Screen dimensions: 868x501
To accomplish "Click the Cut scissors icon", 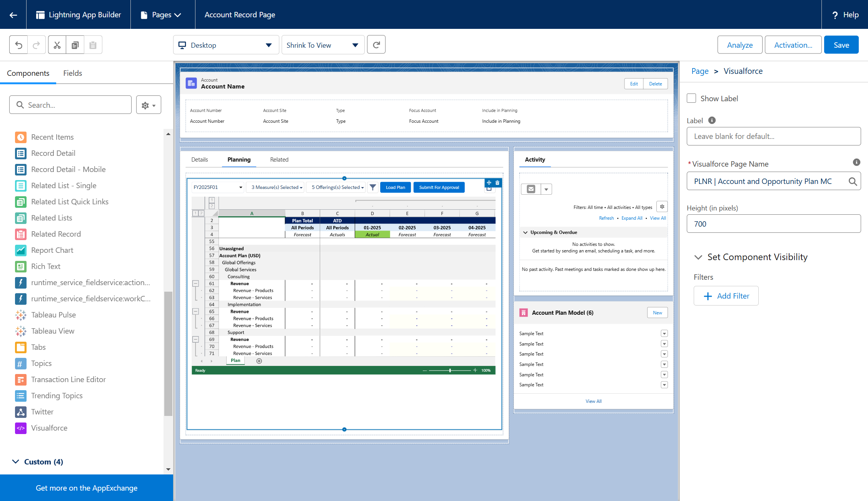I will (57, 45).
